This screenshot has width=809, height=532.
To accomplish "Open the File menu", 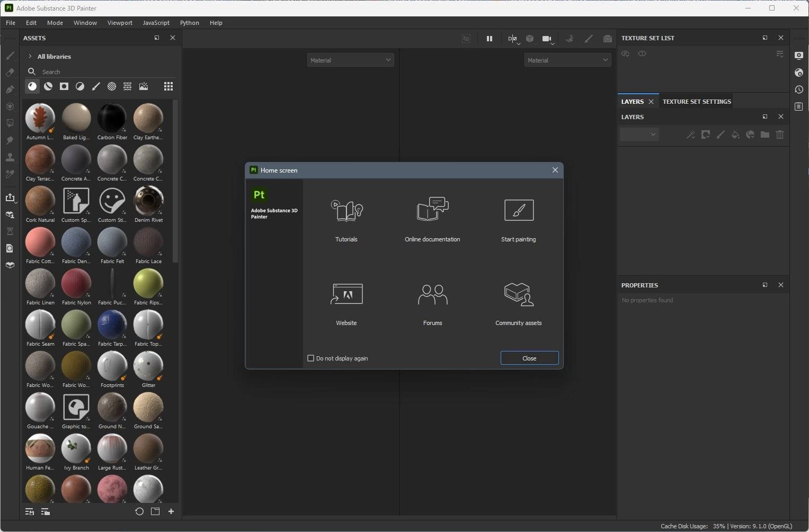I will point(11,23).
